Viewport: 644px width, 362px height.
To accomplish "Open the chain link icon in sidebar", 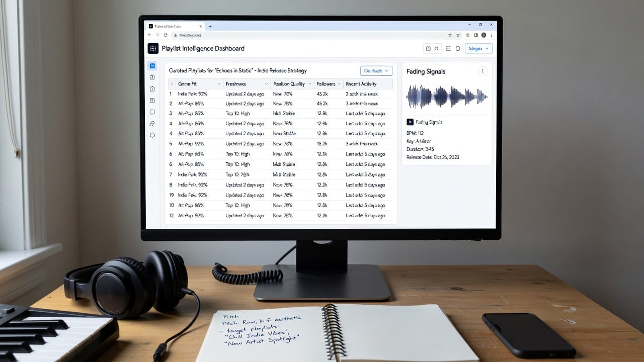I will pos(152,124).
